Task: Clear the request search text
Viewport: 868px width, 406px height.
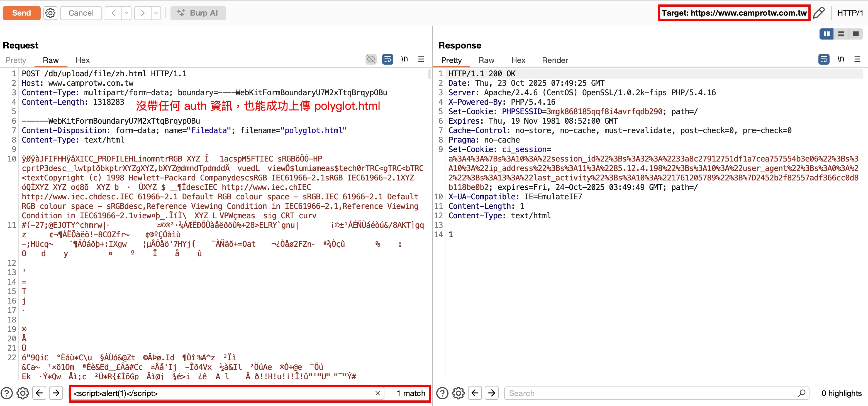Action: coord(378,393)
